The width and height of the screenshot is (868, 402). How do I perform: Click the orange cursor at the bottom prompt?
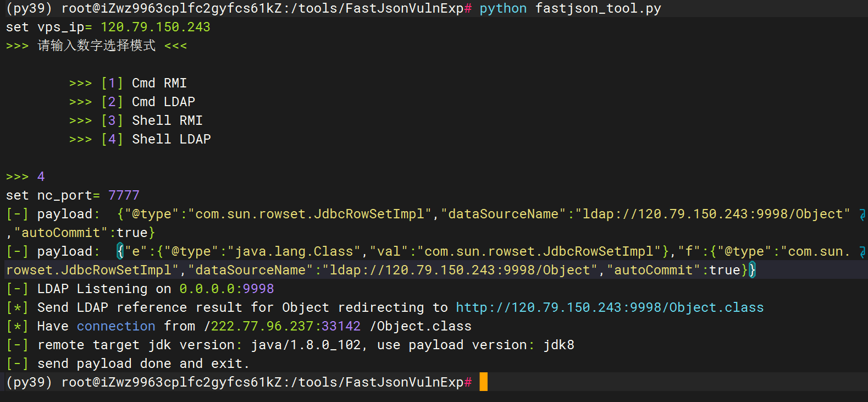(x=484, y=382)
